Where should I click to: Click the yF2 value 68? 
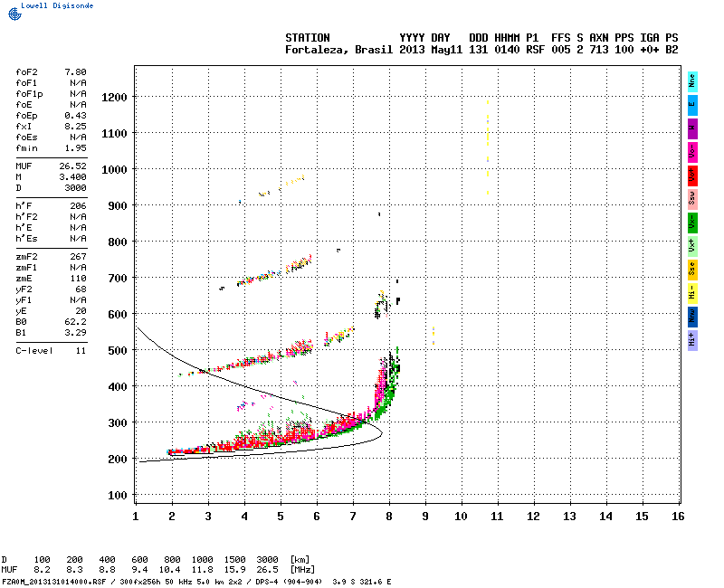[81, 289]
